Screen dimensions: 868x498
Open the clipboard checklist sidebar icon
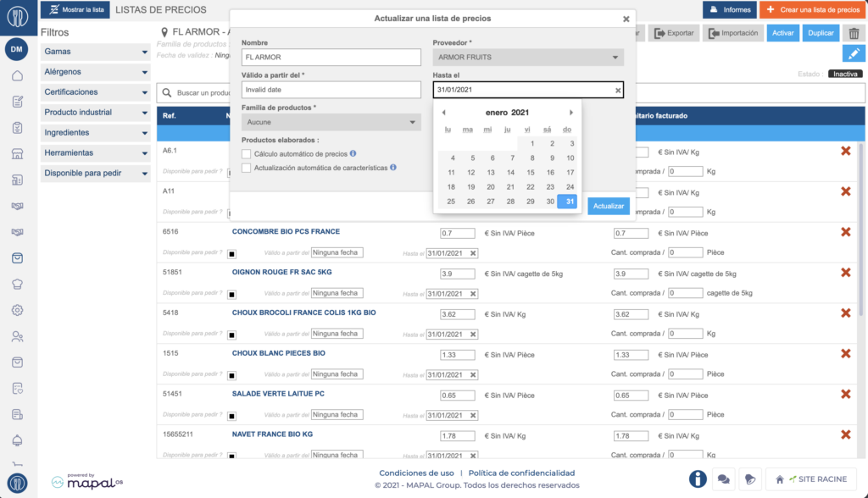click(x=17, y=128)
